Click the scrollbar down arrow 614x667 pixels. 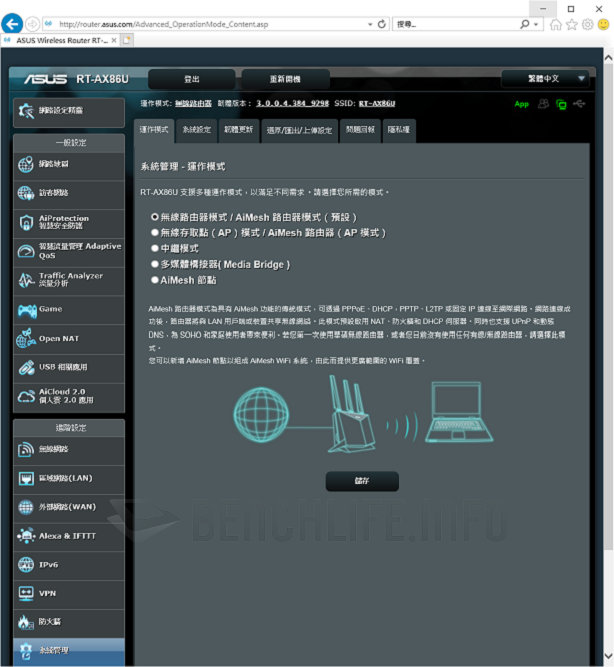coord(608,656)
